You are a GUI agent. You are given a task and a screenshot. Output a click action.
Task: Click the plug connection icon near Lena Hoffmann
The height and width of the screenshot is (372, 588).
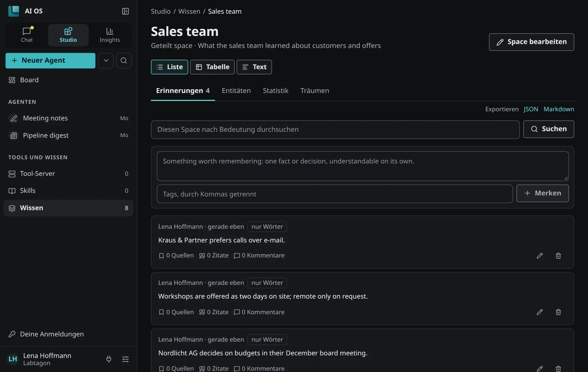[x=109, y=359]
